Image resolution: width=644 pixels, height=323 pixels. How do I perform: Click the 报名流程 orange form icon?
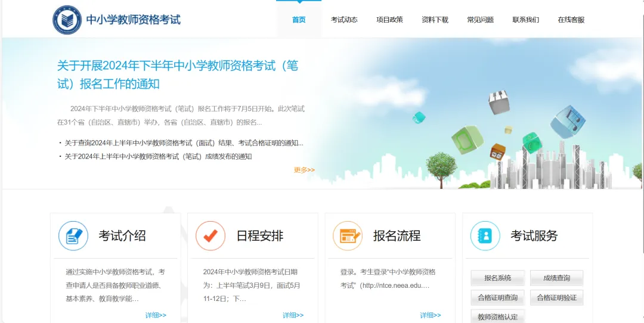348,235
